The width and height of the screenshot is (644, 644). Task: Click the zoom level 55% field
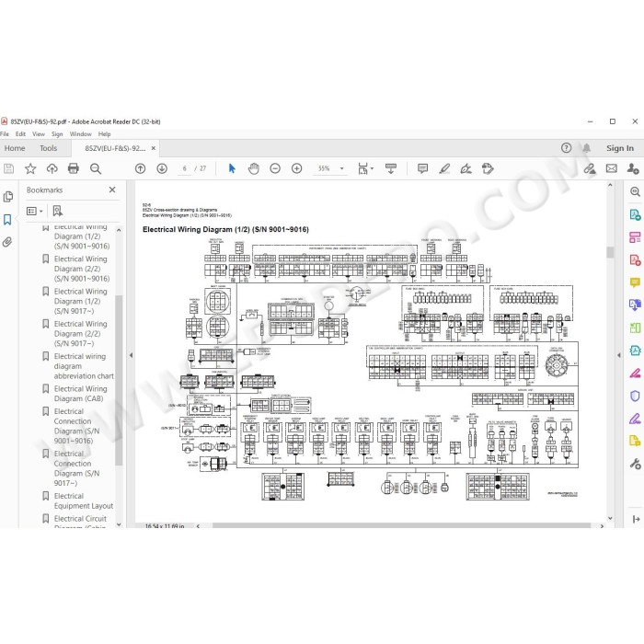click(324, 168)
